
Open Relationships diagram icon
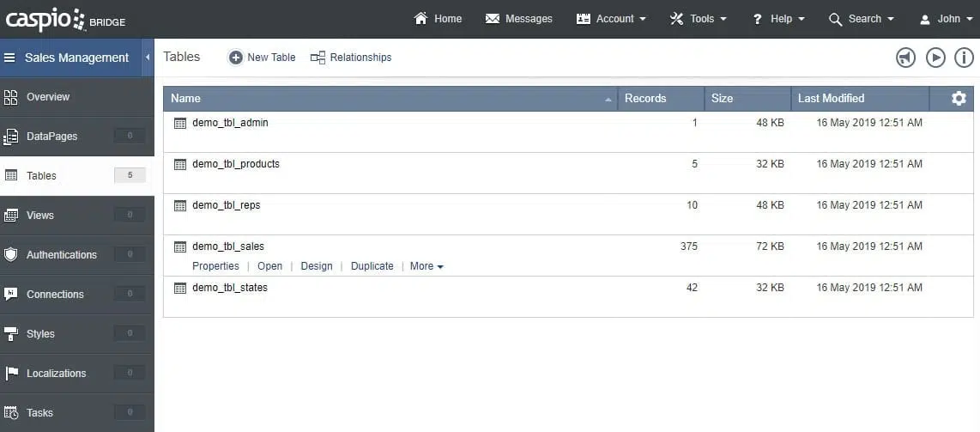(318, 58)
